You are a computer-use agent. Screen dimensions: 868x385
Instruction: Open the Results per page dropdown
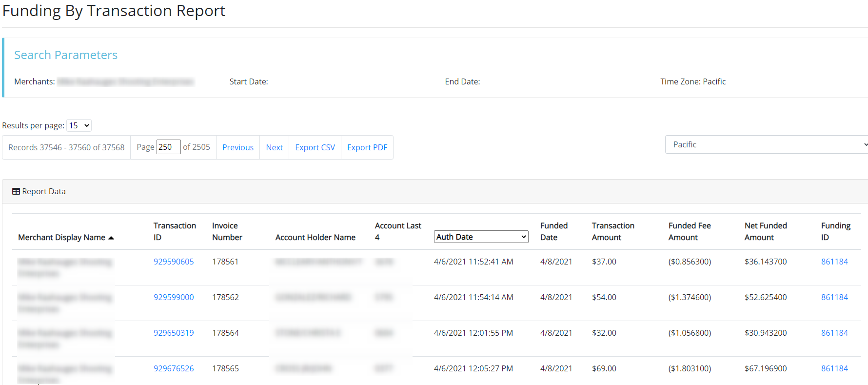coord(79,125)
